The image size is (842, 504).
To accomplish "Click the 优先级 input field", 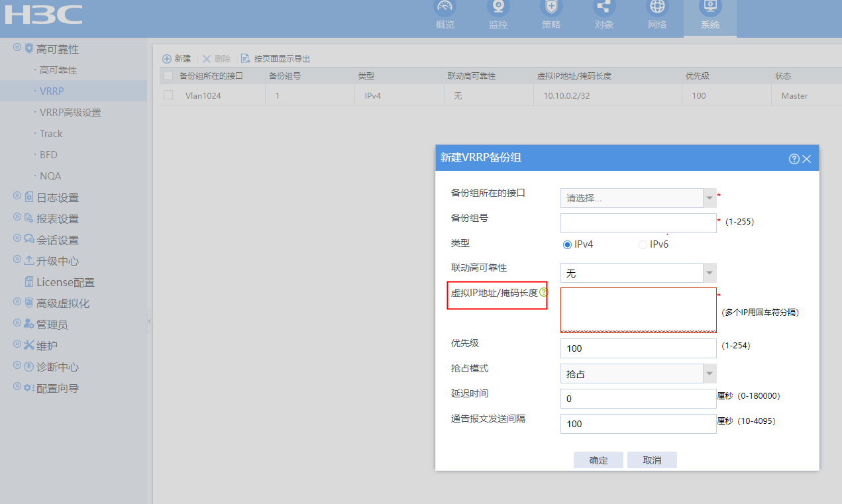I will pyautogui.click(x=639, y=348).
